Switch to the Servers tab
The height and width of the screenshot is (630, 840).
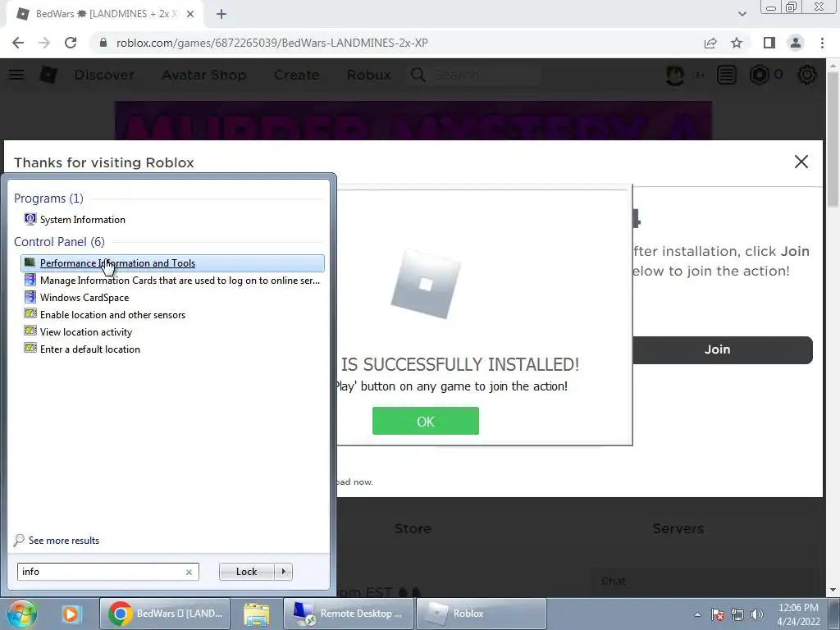[x=678, y=529]
